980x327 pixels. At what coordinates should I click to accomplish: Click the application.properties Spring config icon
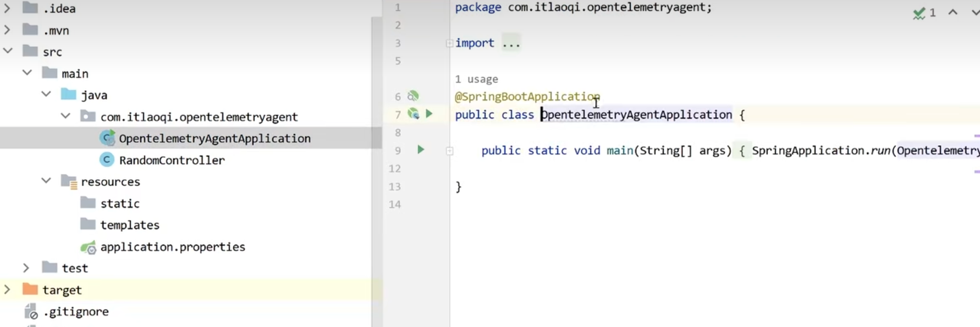[x=88, y=247]
